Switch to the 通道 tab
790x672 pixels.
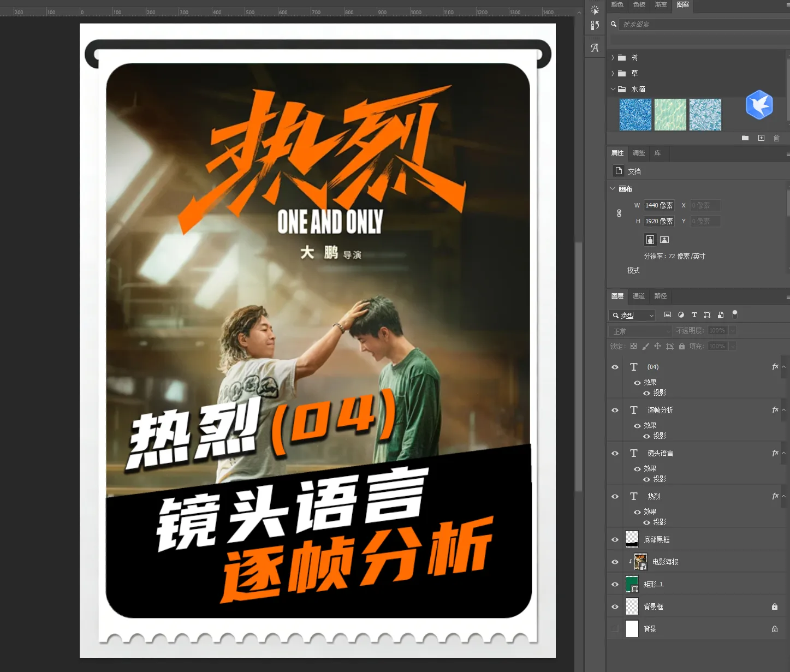click(639, 296)
